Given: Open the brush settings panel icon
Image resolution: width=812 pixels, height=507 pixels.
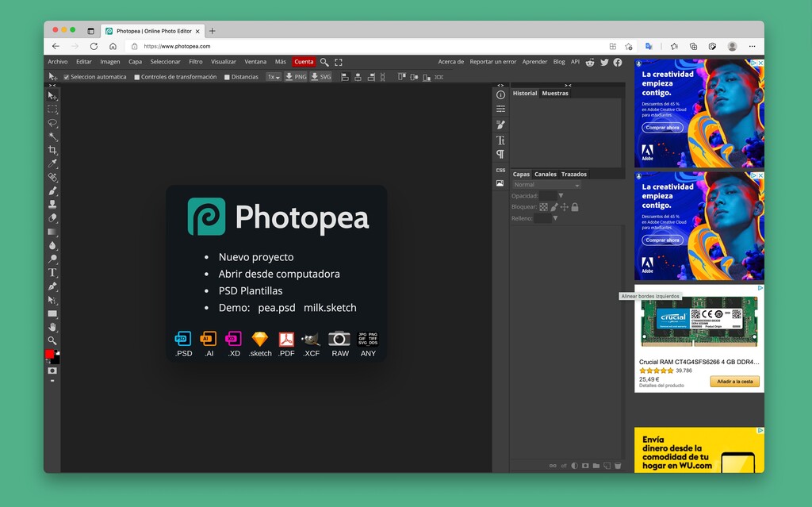Looking at the screenshot, I should (x=500, y=125).
